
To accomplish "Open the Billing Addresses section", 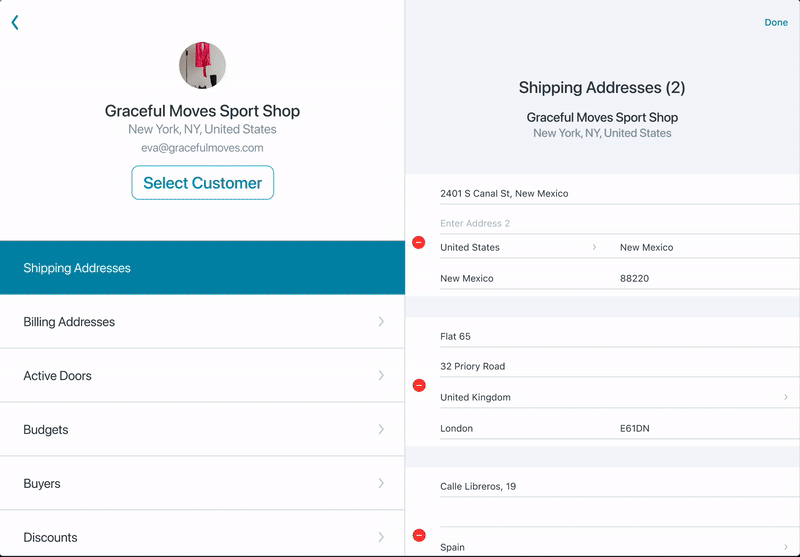I will (x=202, y=322).
